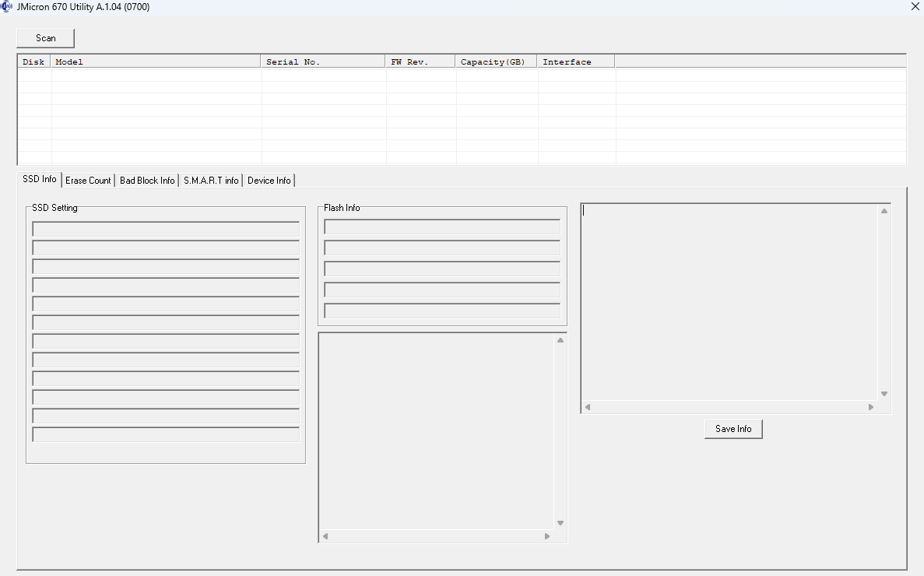
Task: Click down arrow of right info box scrollbar
Action: (884, 394)
